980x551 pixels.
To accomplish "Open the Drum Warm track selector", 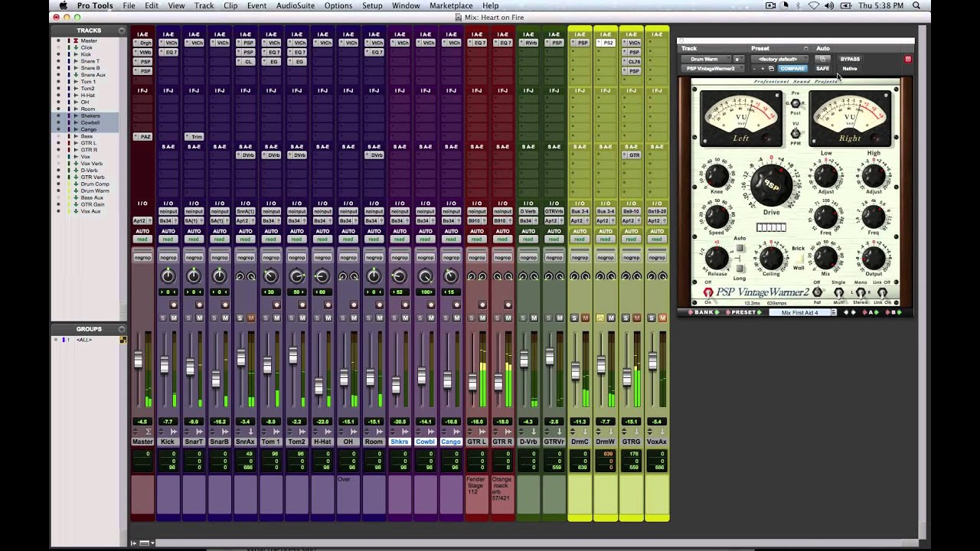I will point(705,59).
